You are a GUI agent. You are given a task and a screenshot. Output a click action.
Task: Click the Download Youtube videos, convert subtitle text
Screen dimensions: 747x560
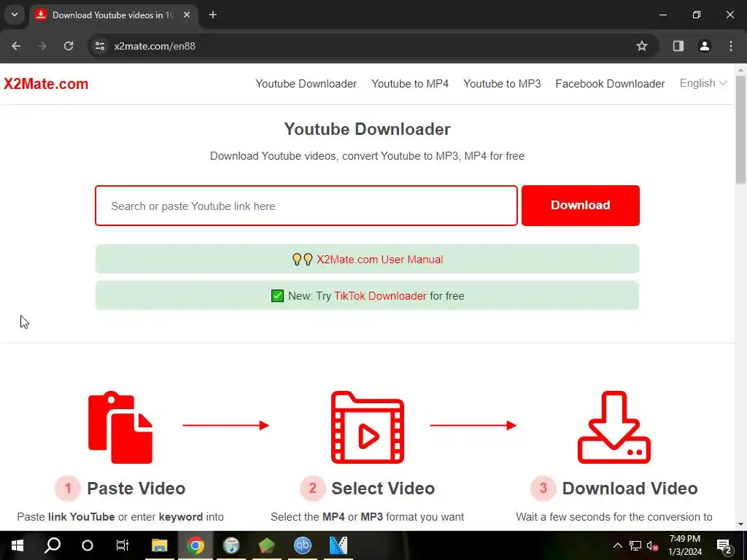pyautogui.click(x=368, y=156)
